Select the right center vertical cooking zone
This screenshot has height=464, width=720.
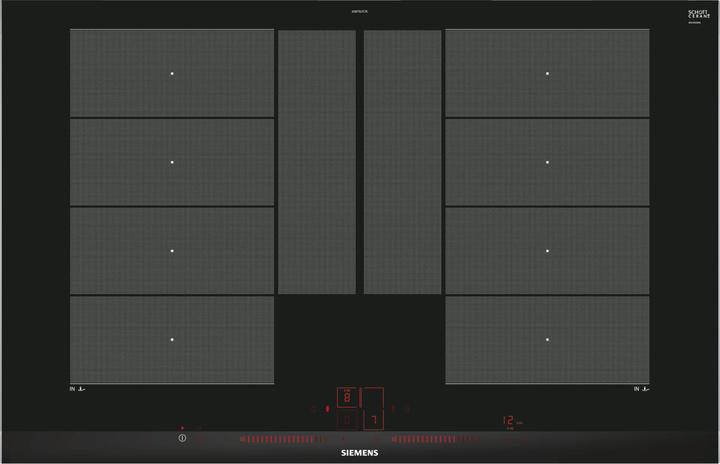point(402,162)
